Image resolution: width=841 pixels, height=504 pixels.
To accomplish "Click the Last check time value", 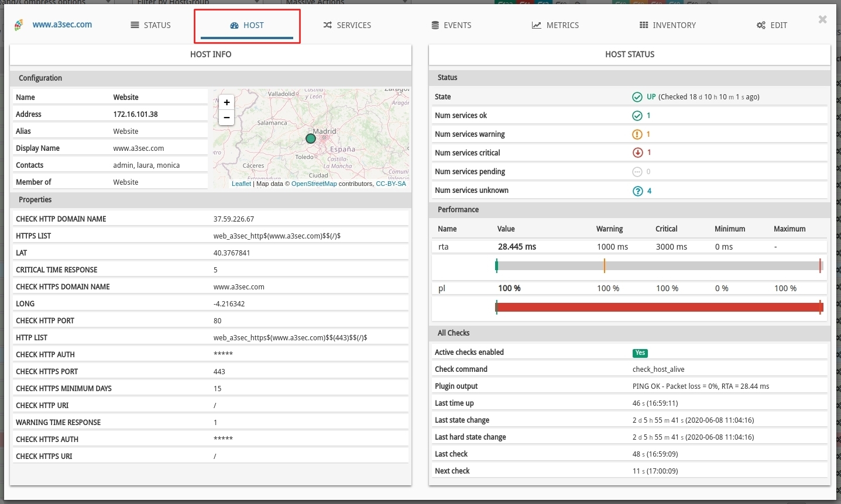I will tap(655, 454).
